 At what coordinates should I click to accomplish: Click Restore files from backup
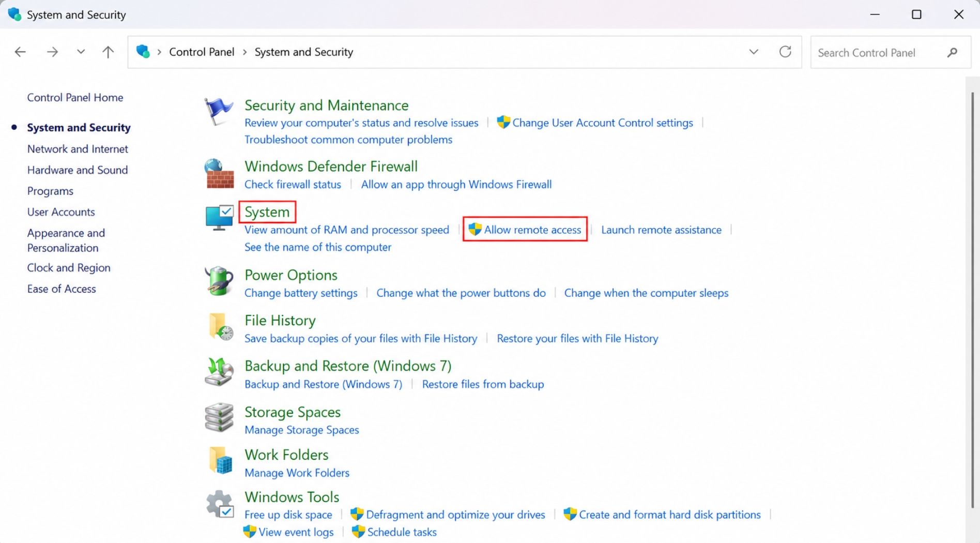click(x=483, y=384)
